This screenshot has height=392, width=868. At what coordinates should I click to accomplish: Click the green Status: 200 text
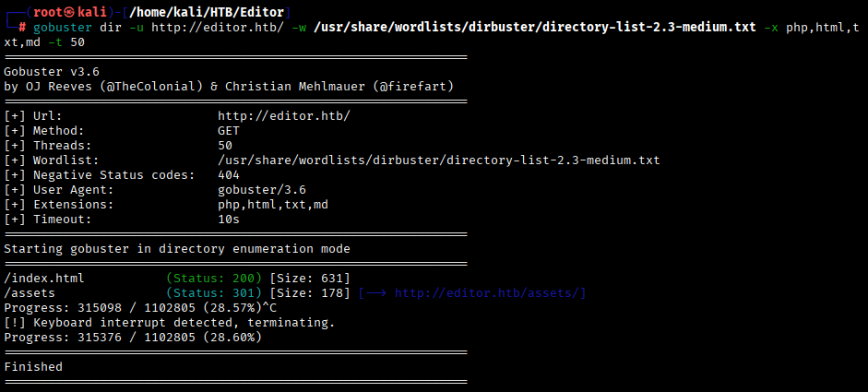(x=214, y=279)
